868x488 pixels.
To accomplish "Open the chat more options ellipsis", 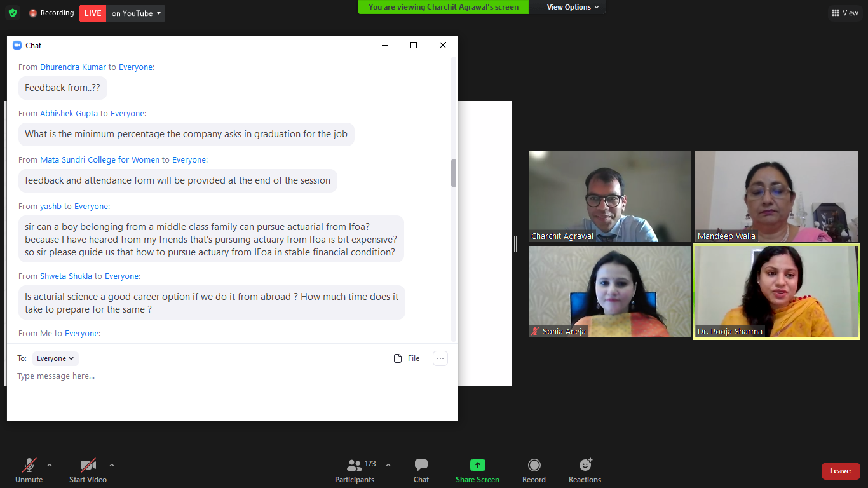I will coord(440,358).
